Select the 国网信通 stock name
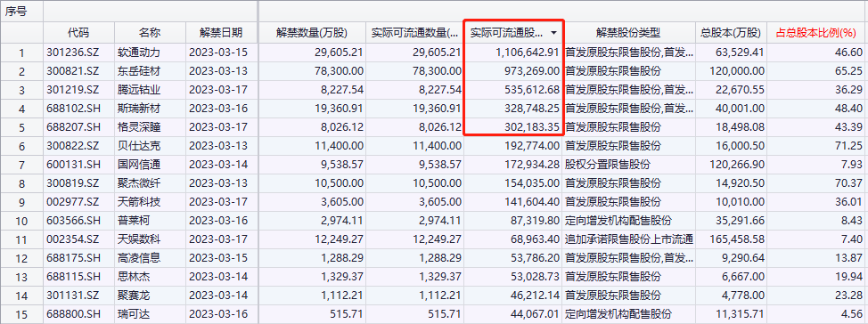 click(139, 165)
